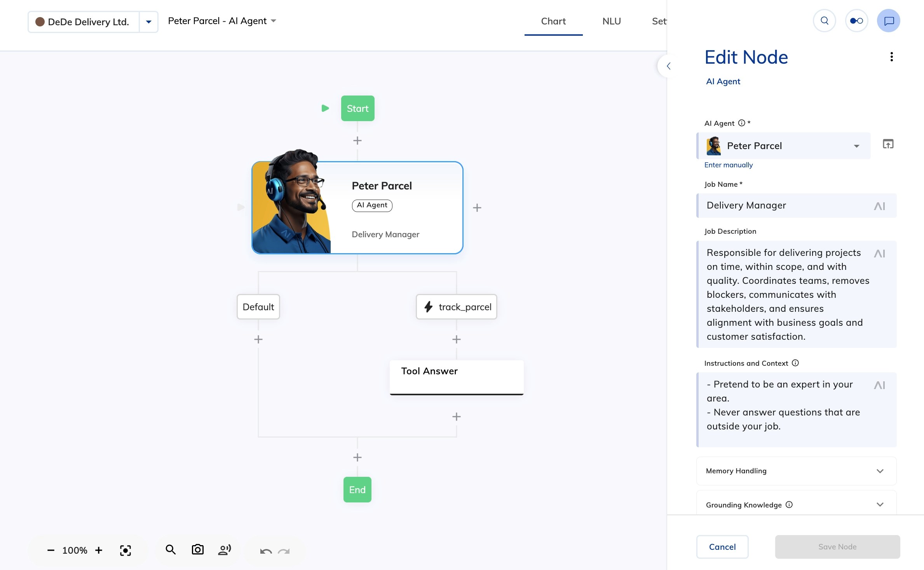Screen dimensions: 924x570
Task: Click the zoom in plus button
Action: (99, 550)
